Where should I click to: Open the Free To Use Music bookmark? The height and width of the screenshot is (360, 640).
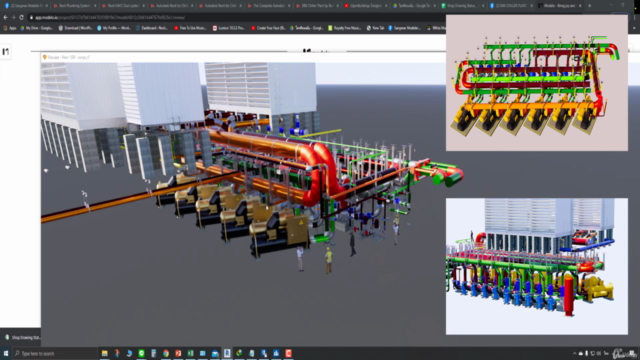tap(190, 28)
